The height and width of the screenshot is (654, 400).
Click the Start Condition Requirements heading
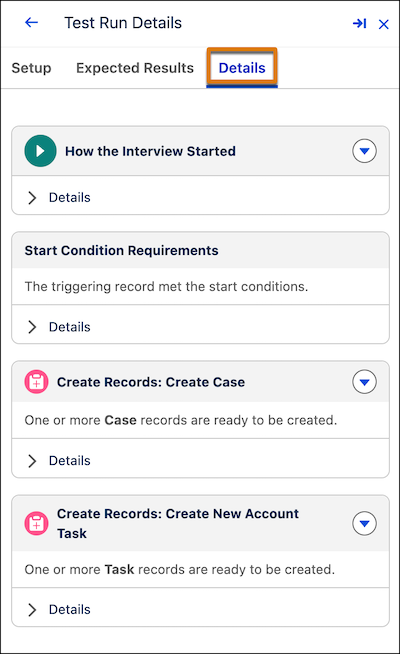[121, 250]
